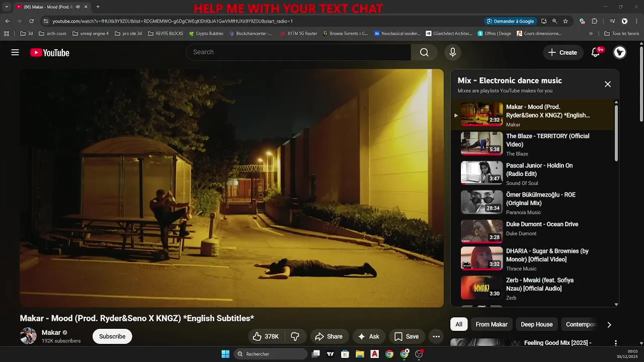
Task: Click the Create button
Action: 562,52
